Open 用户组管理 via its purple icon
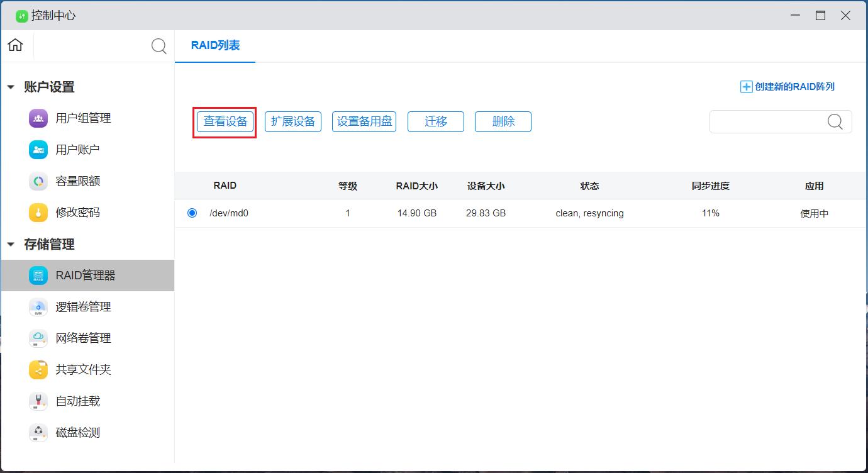Screen dimensions: 868x473 point(38,118)
